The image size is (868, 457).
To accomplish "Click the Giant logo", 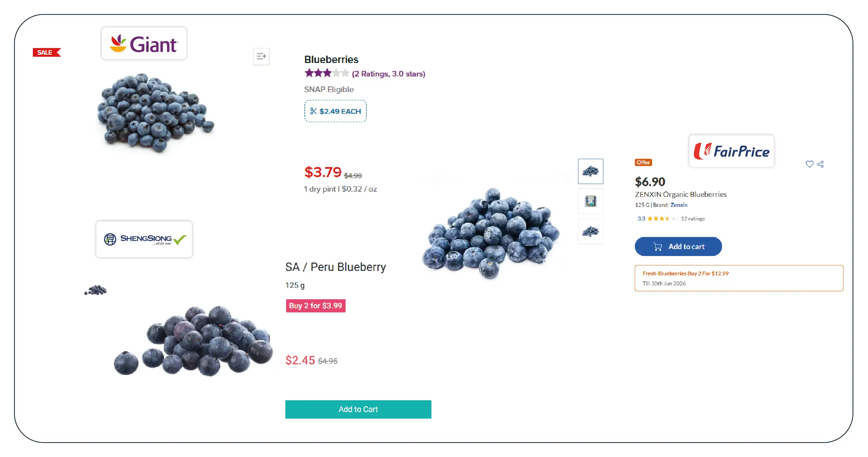I will [x=144, y=44].
